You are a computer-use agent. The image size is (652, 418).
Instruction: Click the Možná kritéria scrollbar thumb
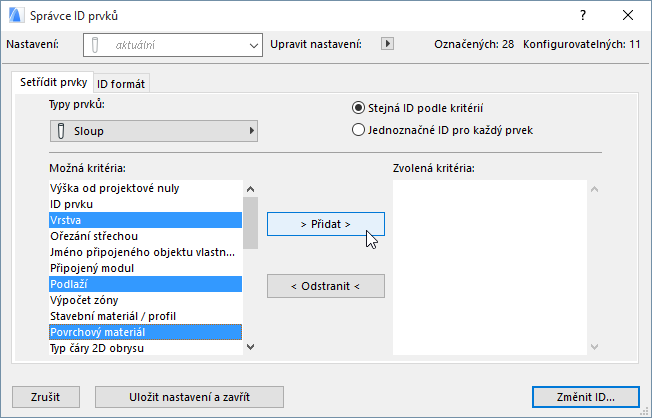click(250, 222)
